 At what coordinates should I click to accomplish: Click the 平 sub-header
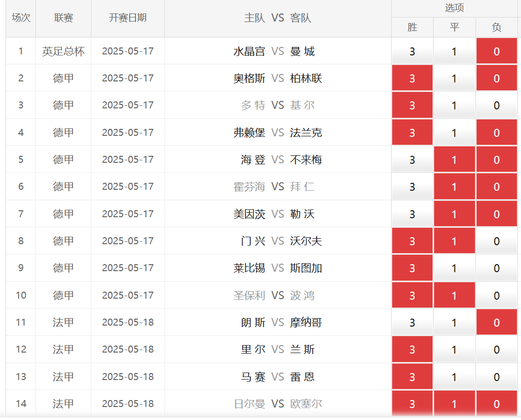point(454,27)
